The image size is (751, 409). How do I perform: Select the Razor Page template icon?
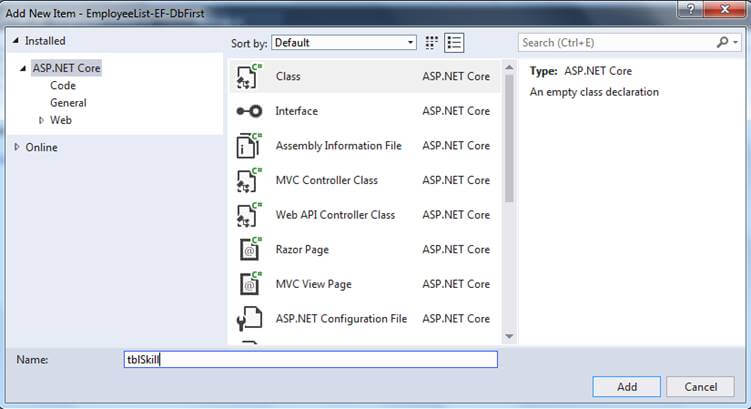click(x=250, y=249)
